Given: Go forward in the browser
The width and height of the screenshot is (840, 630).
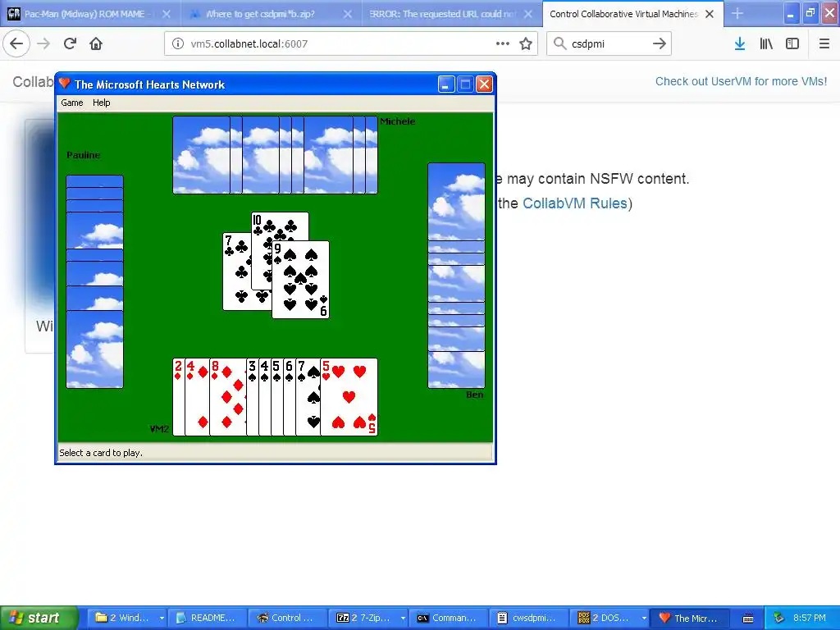Looking at the screenshot, I should 43,44.
